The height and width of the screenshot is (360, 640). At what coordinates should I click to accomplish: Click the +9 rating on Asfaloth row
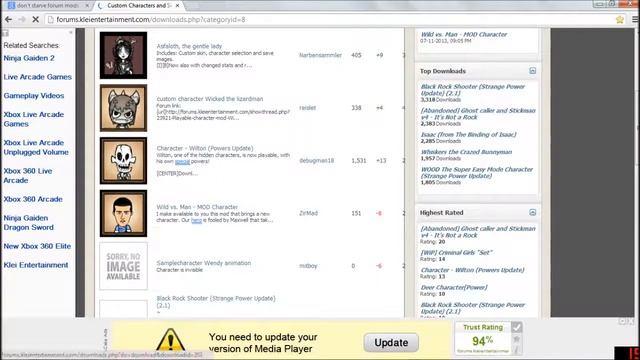(379, 55)
